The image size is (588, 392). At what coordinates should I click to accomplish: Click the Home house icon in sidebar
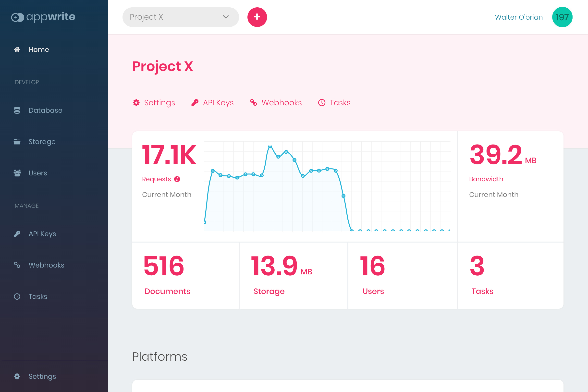click(x=17, y=49)
